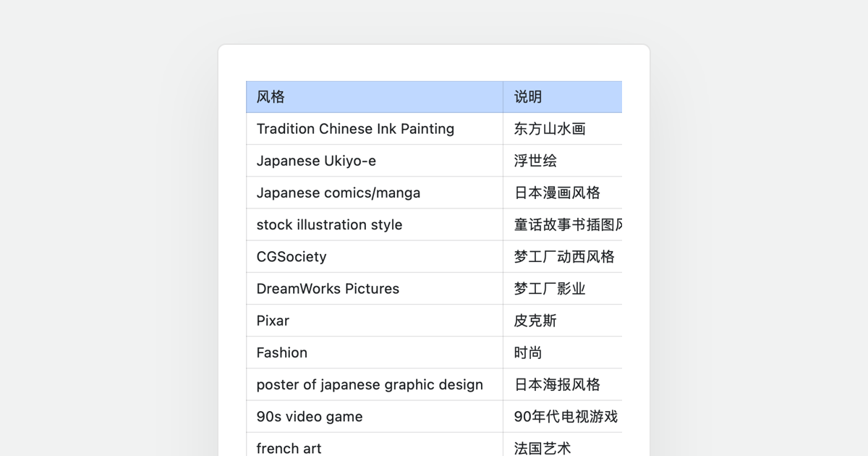
Task: Click the 说明 column header
Action: [528, 97]
